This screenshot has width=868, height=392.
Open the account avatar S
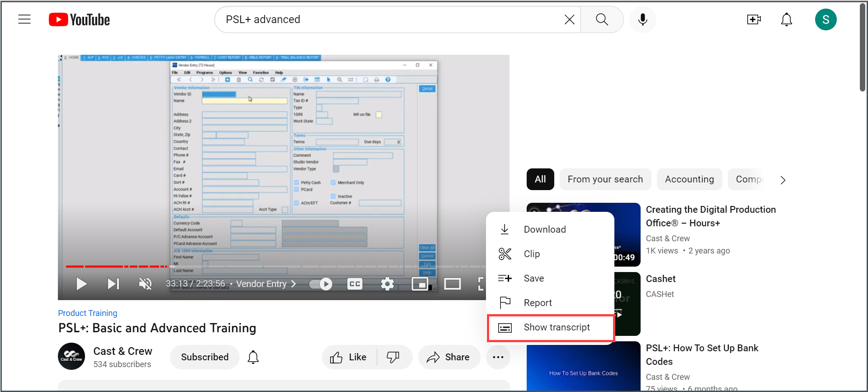click(x=826, y=19)
